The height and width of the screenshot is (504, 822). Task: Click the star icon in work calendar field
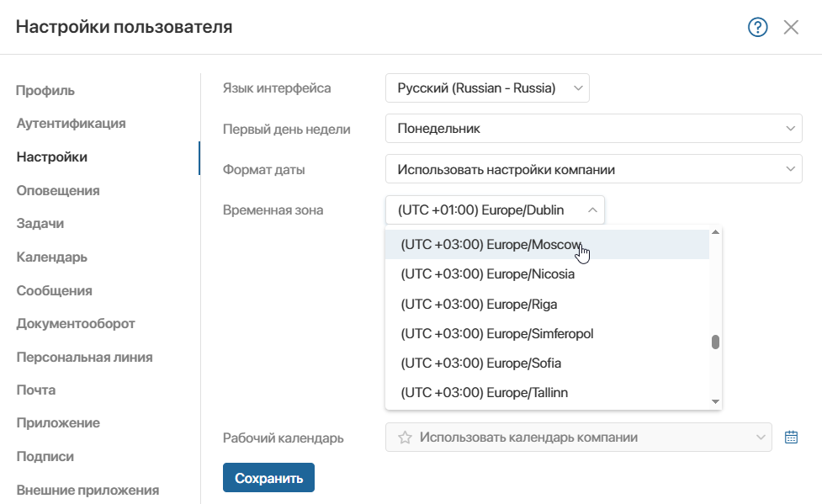pos(405,438)
